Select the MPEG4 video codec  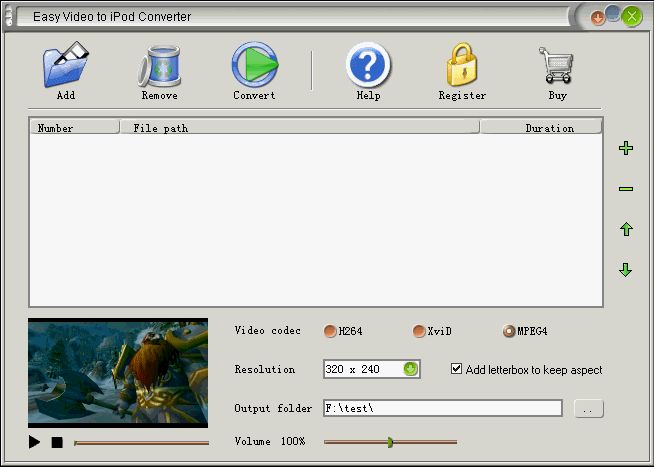[x=509, y=331]
